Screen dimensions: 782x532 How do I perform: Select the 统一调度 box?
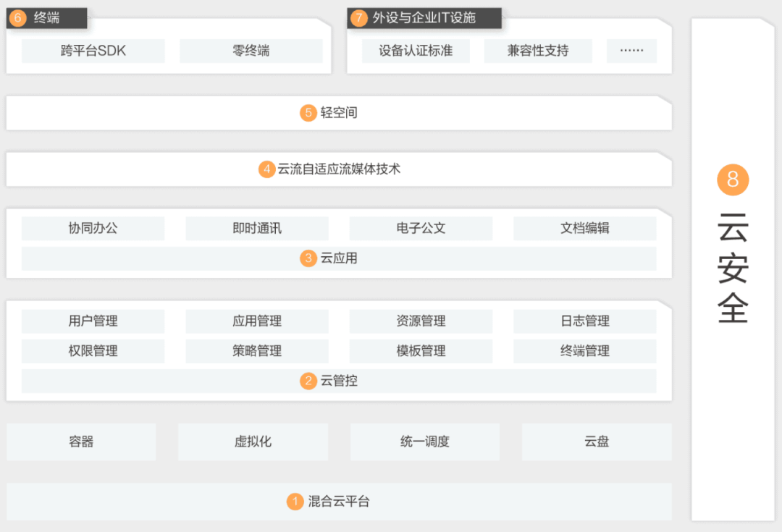pos(425,442)
